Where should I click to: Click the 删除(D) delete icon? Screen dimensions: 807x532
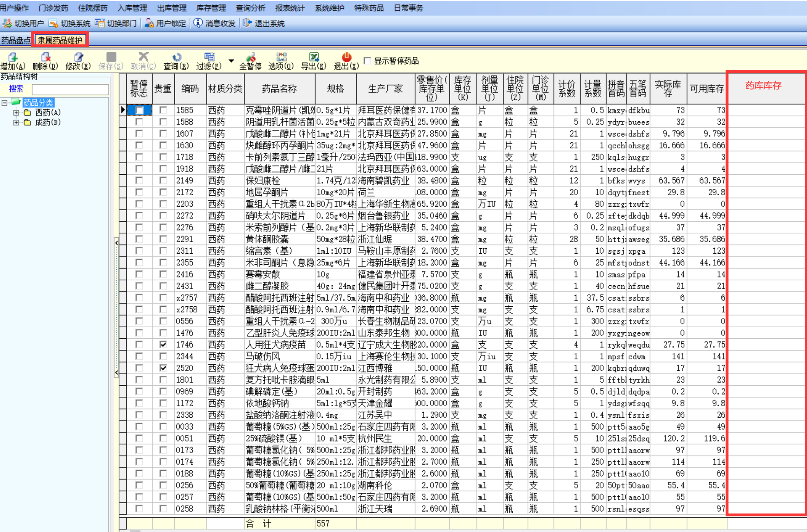[x=45, y=57]
